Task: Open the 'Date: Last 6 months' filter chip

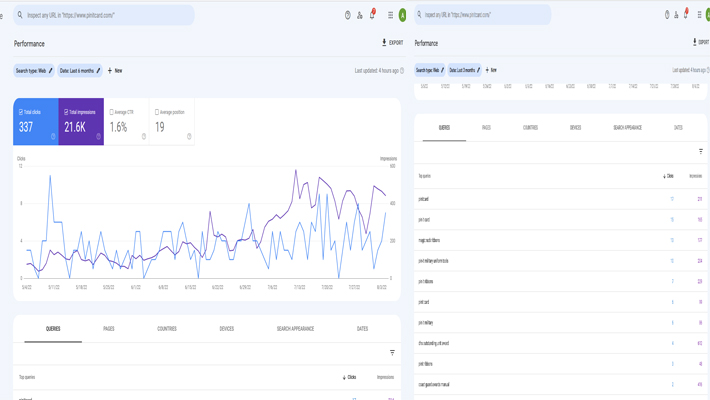Action: pyautogui.click(x=80, y=71)
